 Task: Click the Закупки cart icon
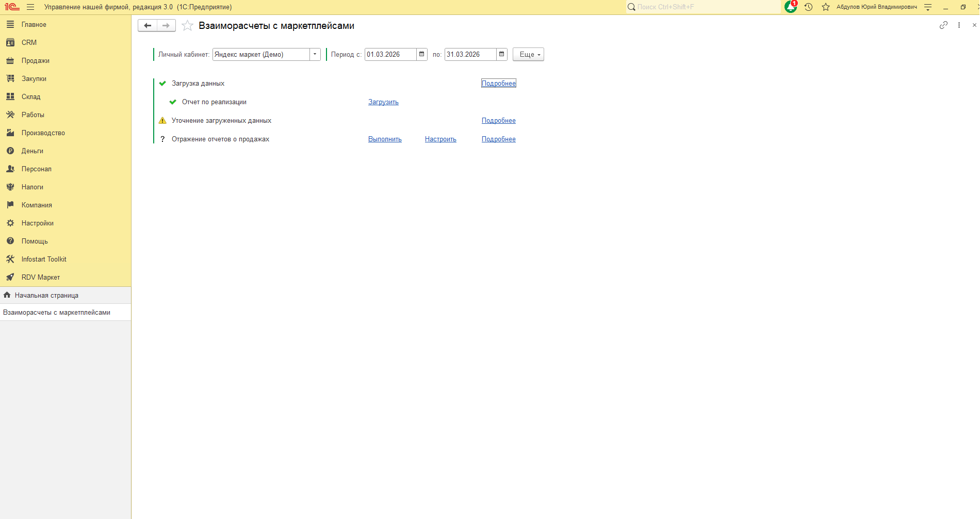coord(10,78)
